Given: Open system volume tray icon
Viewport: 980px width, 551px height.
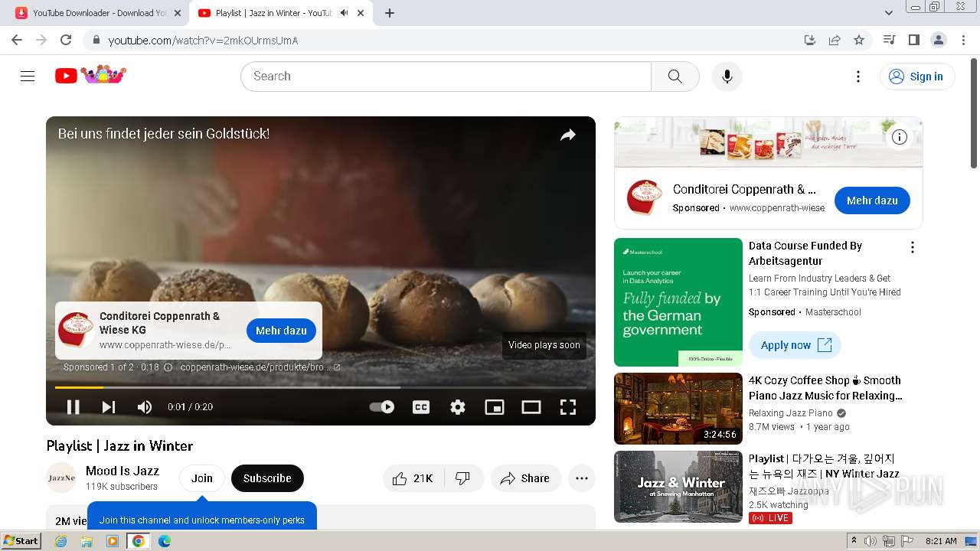Looking at the screenshot, I should pyautogui.click(x=871, y=541).
